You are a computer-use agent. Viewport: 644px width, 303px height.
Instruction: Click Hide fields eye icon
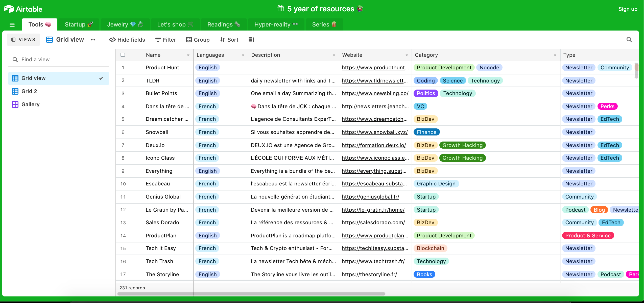click(x=112, y=40)
